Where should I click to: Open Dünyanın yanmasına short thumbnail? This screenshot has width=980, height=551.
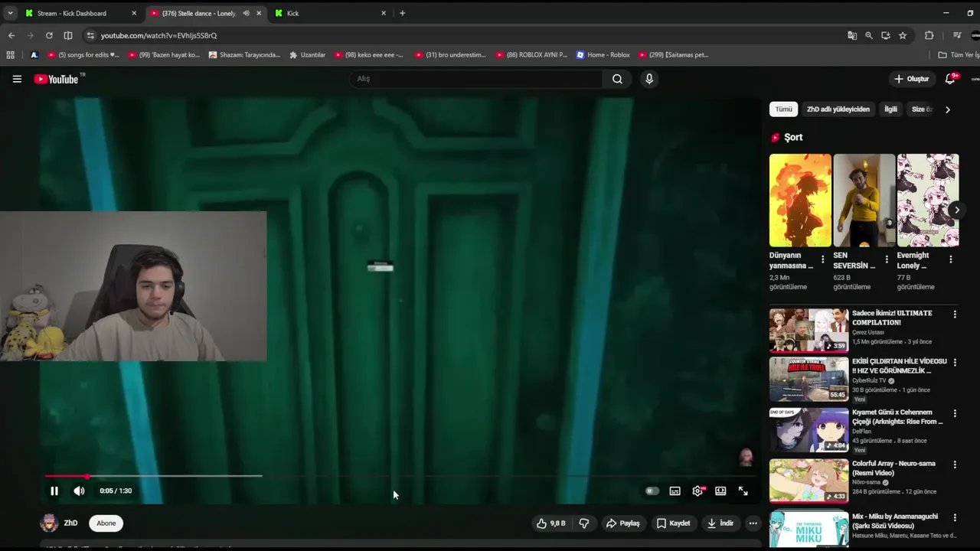(800, 200)
